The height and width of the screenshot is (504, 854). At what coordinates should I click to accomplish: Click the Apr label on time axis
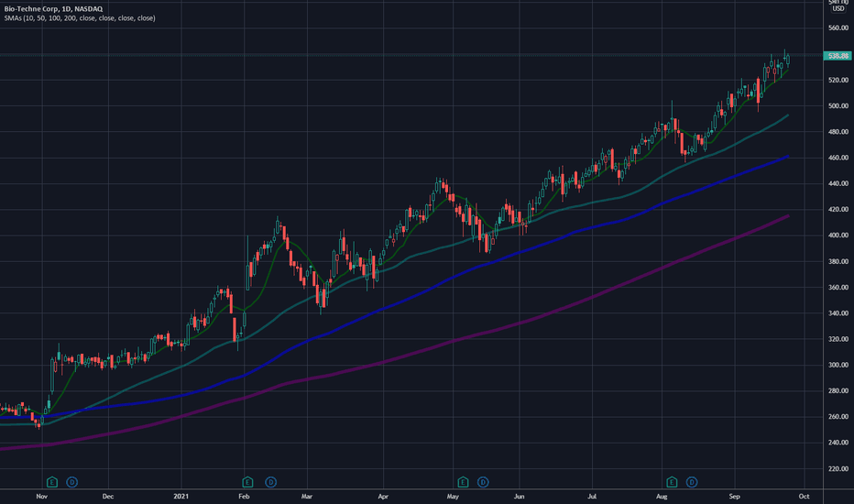pos(383,497)
